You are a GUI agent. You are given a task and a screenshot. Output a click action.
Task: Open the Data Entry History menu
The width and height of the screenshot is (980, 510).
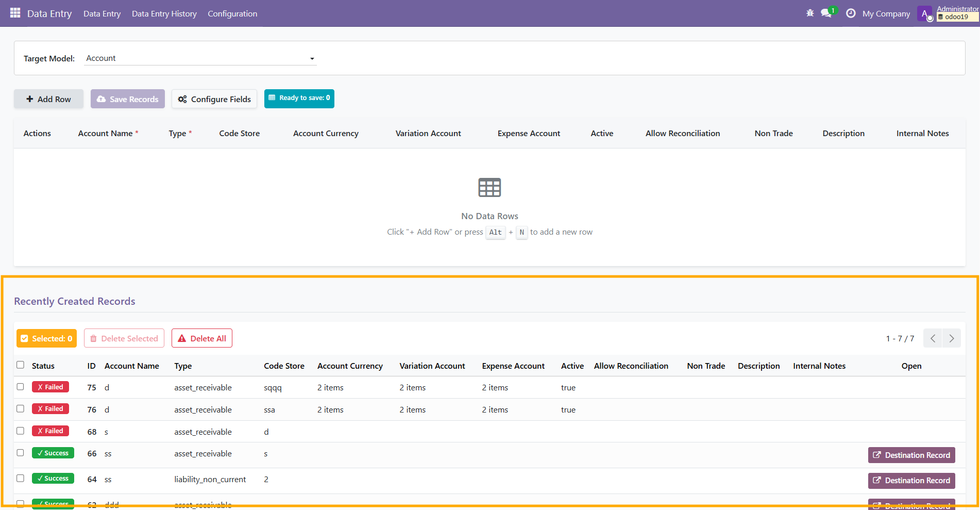(x=164, y=13)
